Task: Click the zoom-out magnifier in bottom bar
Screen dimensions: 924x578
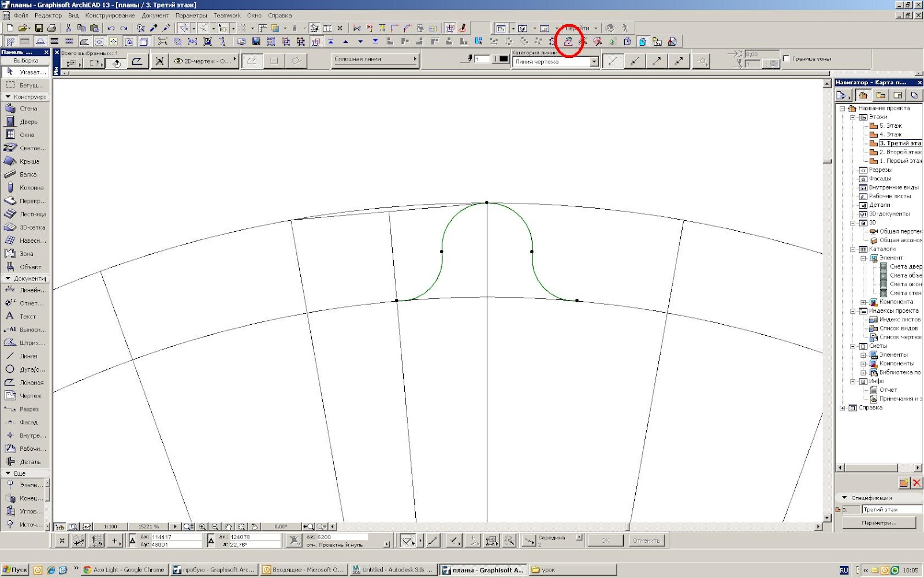Action: [x=215, y=527]
